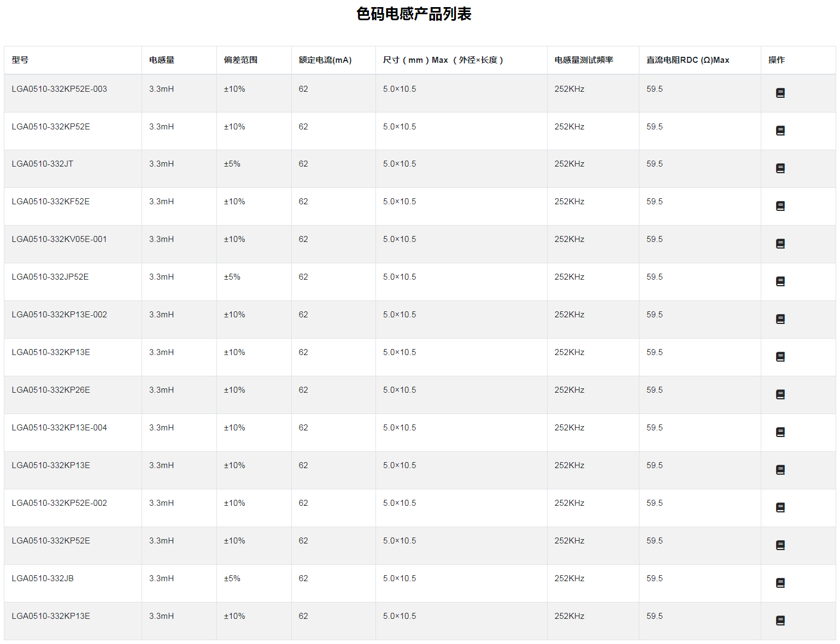The image size is (840, 644).
Task: Open model name LGA0510-332JT
Action: coord(43,164)
